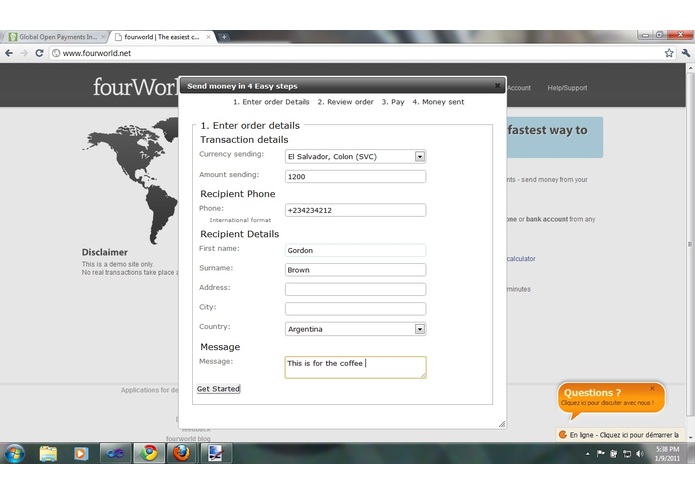This screenshot has width=695, height=494.
Task: Open the Country dropdown showing Argentina
Action: pos(355,329)
